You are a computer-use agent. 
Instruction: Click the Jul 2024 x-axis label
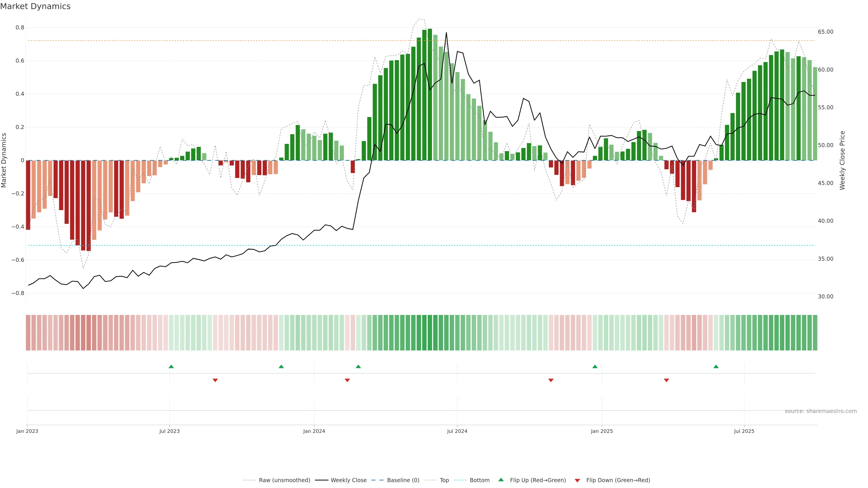[457, 431]
